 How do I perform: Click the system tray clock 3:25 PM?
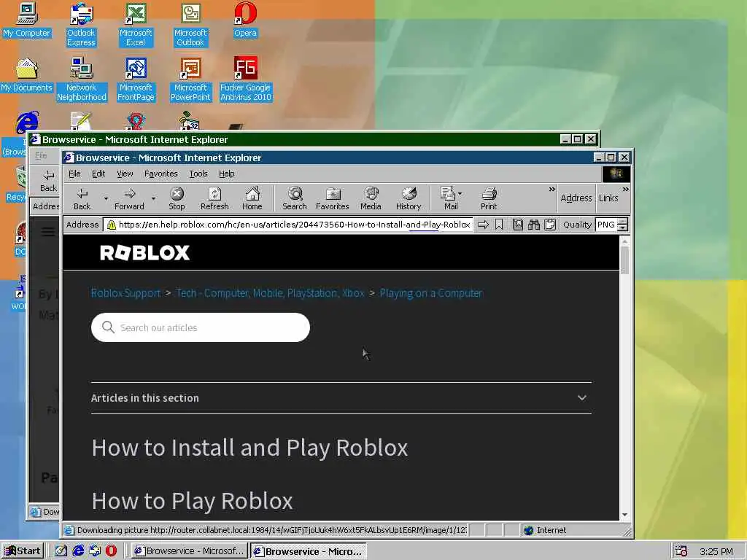716,551
